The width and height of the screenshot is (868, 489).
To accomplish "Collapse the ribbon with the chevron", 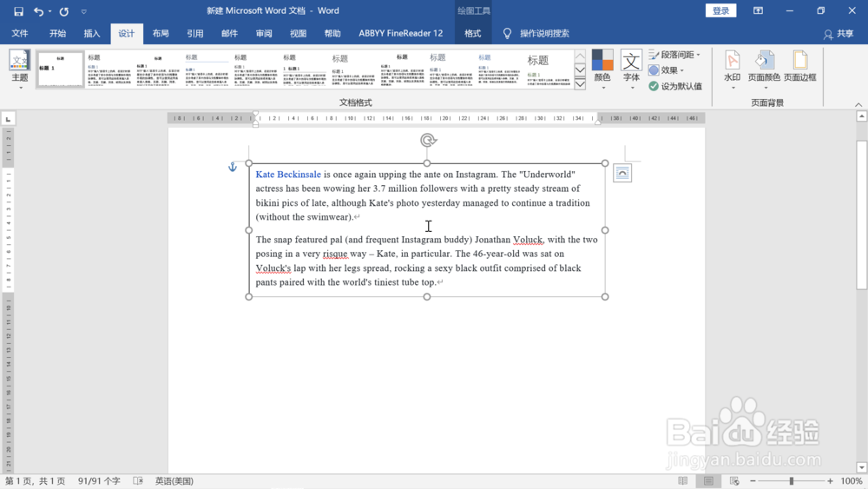I will (x=858, y=104).
